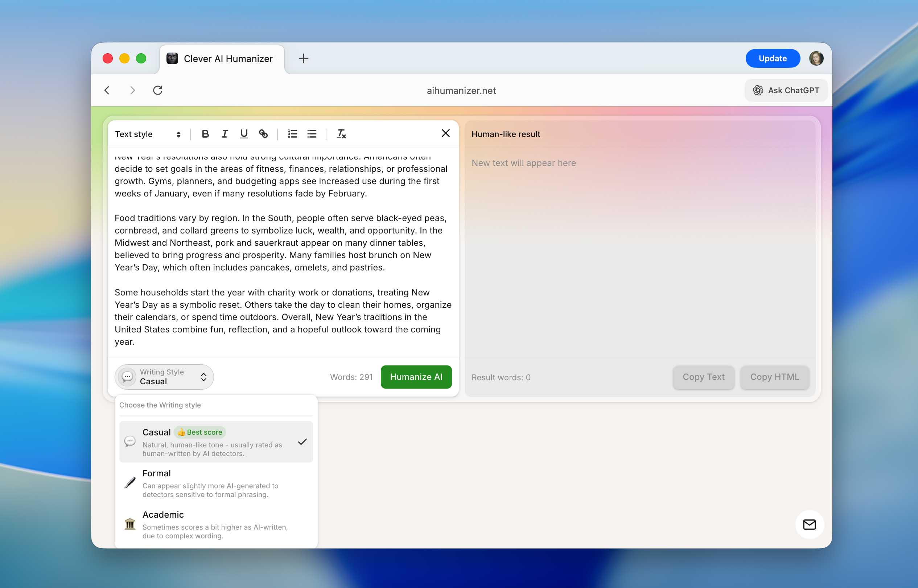918x588 pixels.
Task: Go back with the browser back arrow
Action: coord(107,90)
